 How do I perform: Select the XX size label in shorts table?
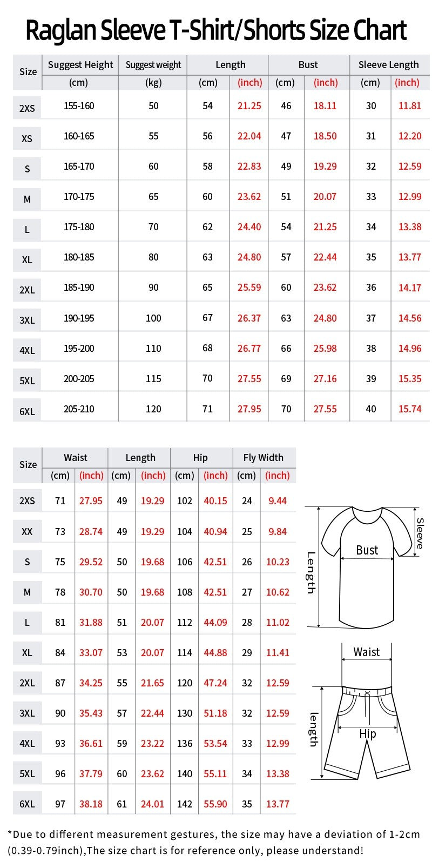pyautogui.click(x=27, y=532)
